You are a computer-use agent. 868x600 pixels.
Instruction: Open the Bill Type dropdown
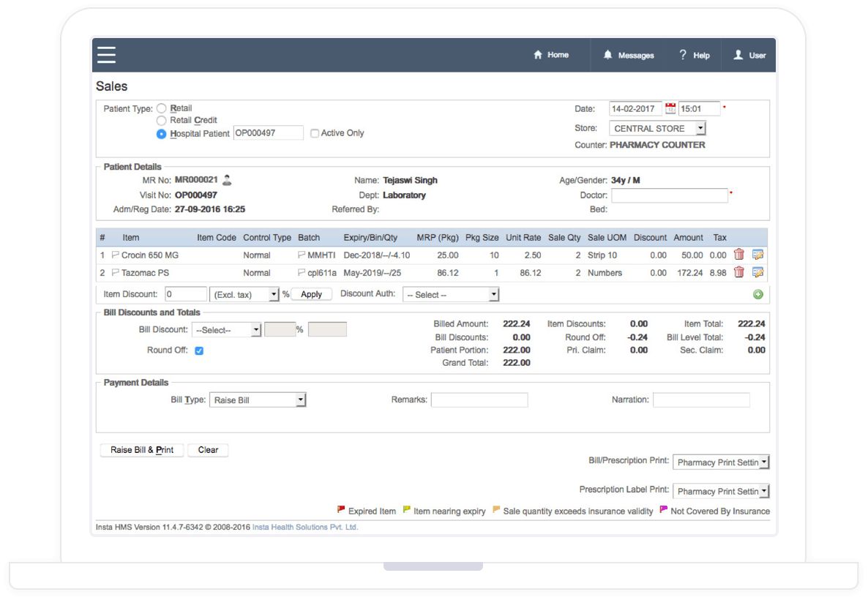click(x=258, y=400)
